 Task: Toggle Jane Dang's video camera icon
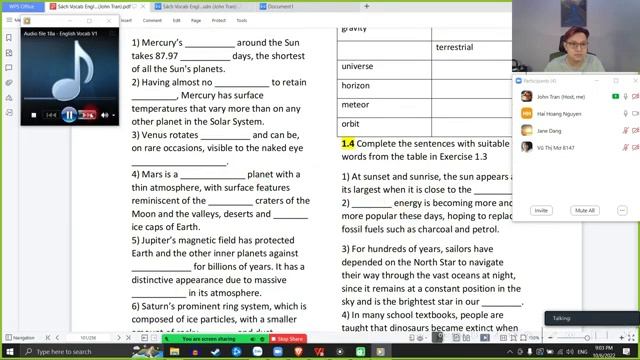pos(635,131)
